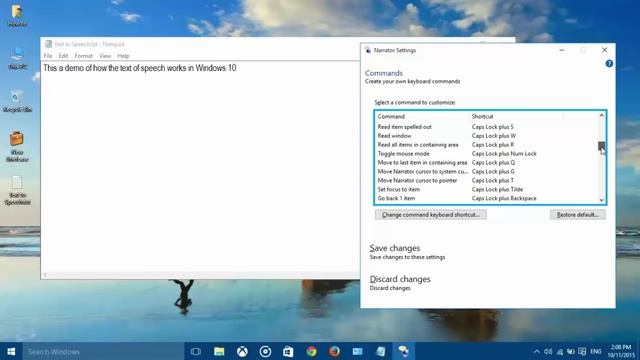Open Groove Music from the taskbar
This screenshot has height=360, width=640.
[x=265, y=351]
